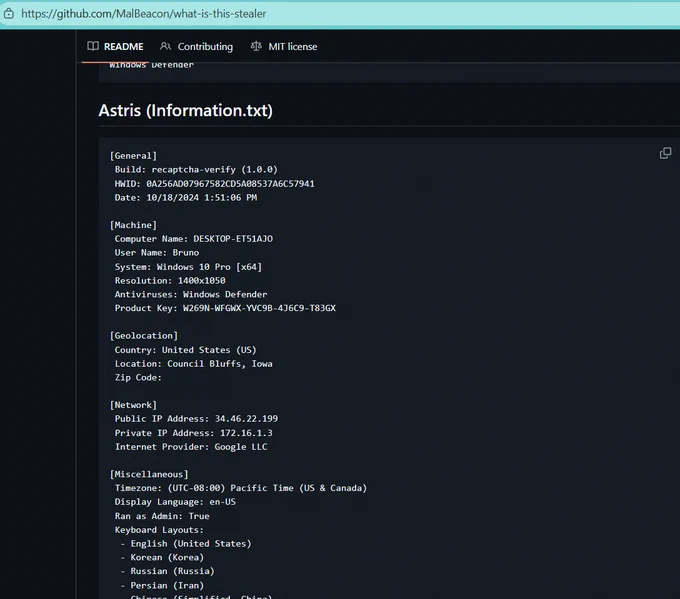Click the User Name: Bruno line

point(157,252)
